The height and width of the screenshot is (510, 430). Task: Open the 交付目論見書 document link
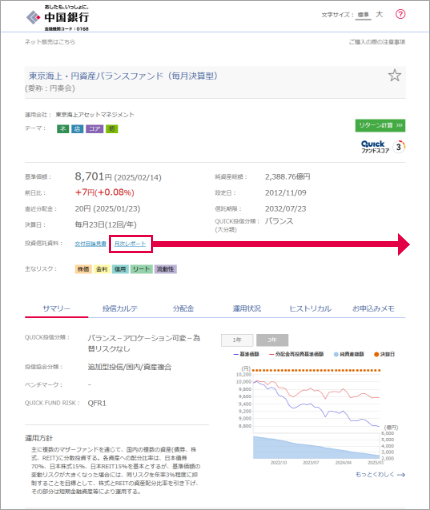click(90, 244)
